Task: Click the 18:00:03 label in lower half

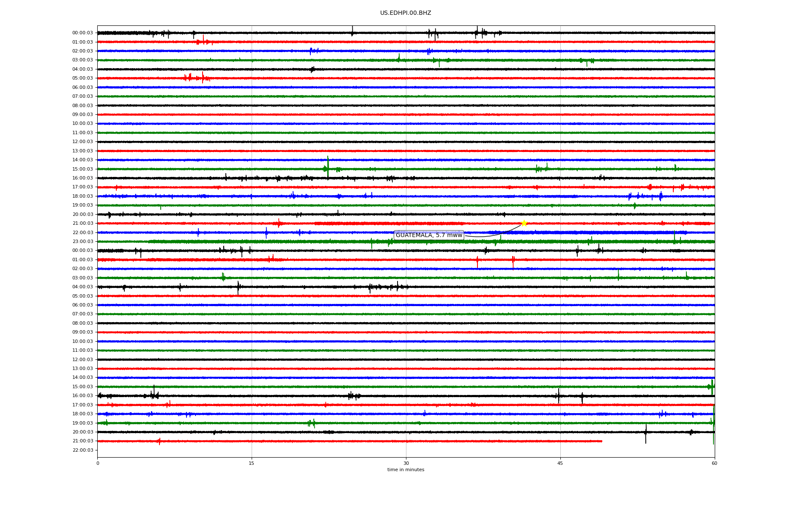Action: [82, 414]
